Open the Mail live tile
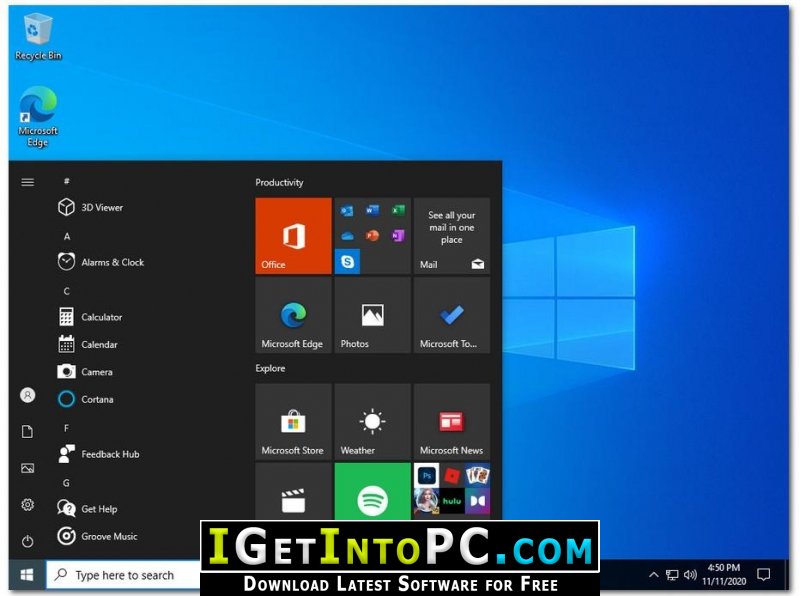Viewport: 800px width, 596px height. click(451, 236)
